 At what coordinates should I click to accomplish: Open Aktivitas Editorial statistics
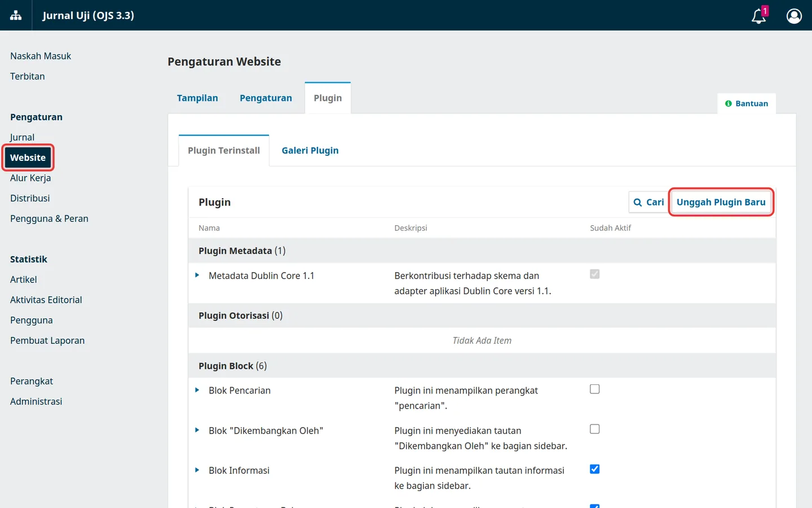click(46, 300)
